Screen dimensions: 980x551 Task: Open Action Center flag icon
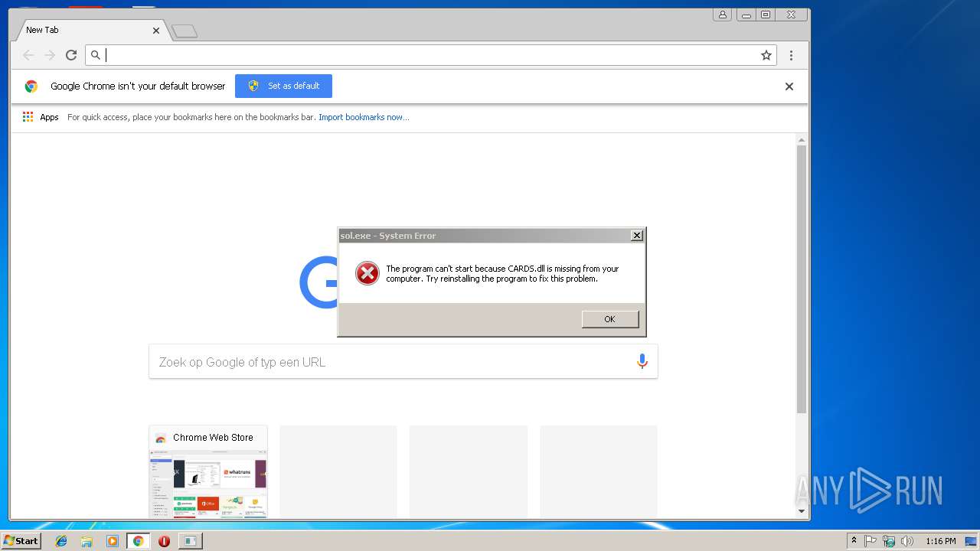(871, 541)
